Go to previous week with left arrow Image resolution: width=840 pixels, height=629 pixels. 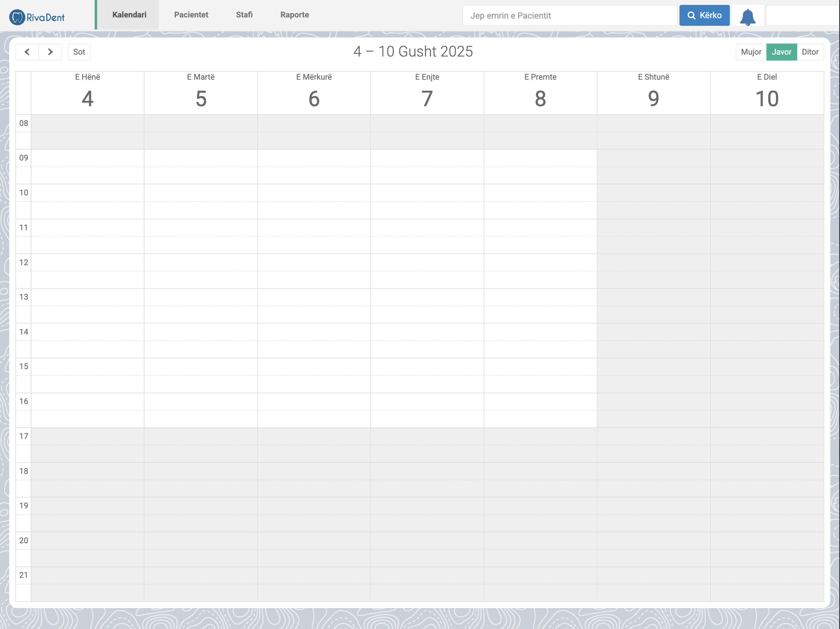(x=27, y=52)
